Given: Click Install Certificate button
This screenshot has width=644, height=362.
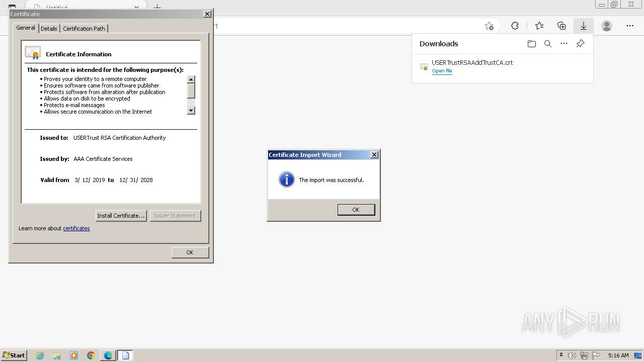Looking at the screenshot, I should click(x=121, y=216).
